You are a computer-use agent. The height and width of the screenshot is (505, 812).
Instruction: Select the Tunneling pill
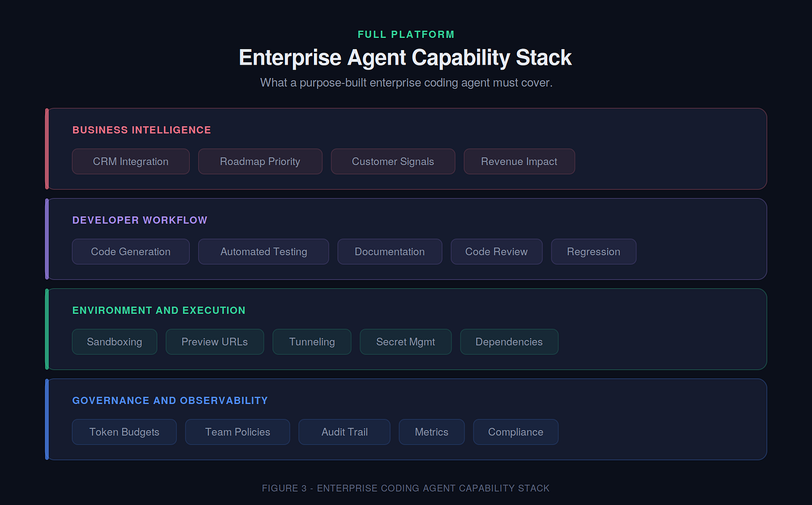(x=312, y=342)
